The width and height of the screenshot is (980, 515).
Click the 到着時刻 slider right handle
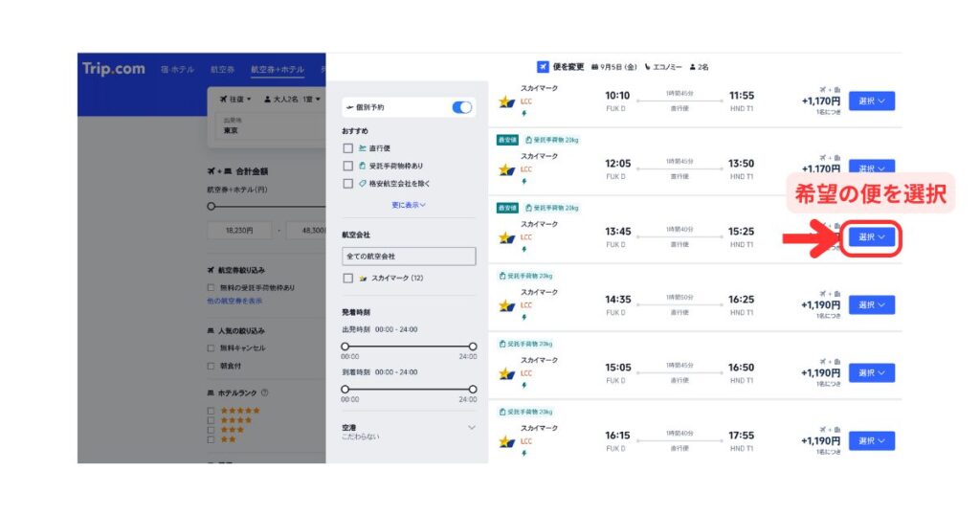tap(473, 390)
